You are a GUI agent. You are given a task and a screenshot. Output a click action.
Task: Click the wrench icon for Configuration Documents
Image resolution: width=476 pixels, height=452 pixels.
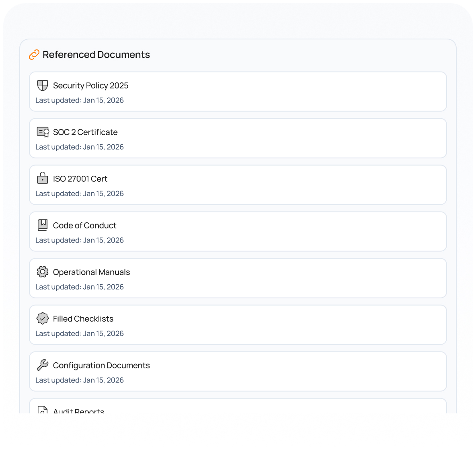(43, 365)
